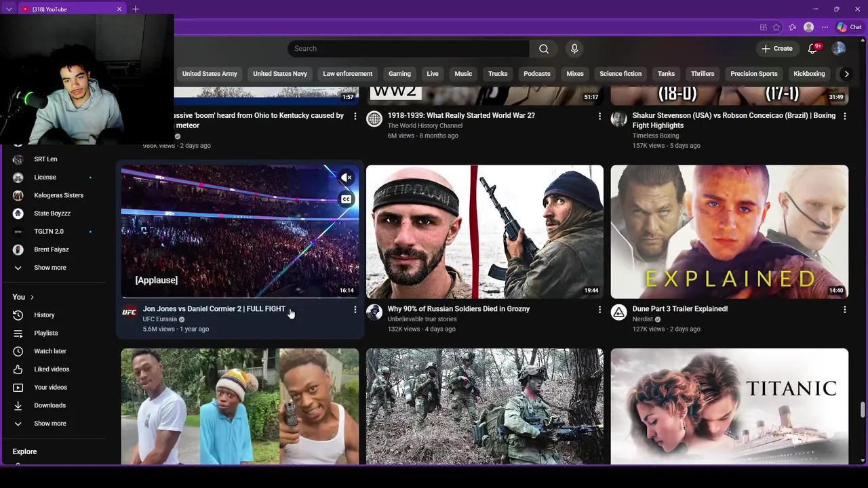This screenshot has height=488, width=868.
Task: Unmute the Jon Jones fight preview
Action: 346,178
